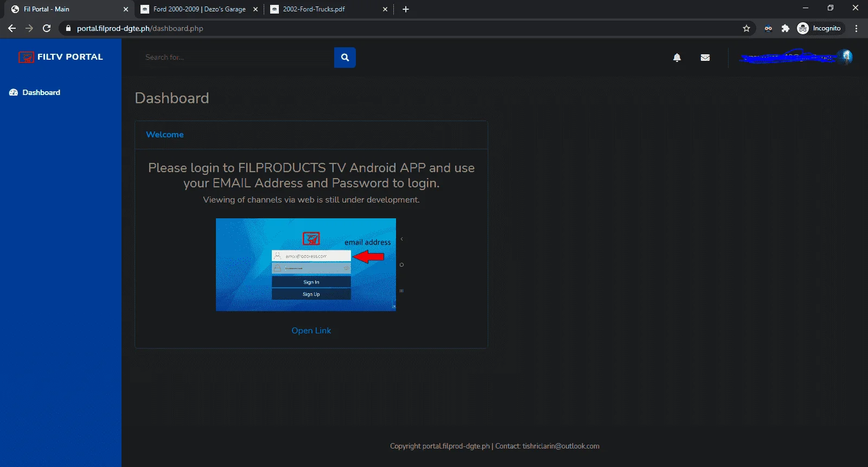The image size is (868, 467).
Task: Click the extension icon beside the bookmark star
Action: [x=768, y=28]
